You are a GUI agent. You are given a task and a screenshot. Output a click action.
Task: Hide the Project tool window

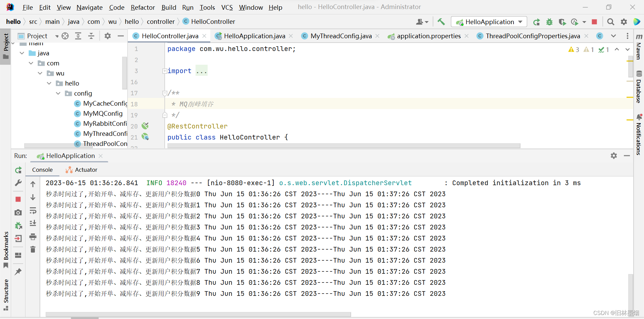pyautogui.click(x=121, y=36)
